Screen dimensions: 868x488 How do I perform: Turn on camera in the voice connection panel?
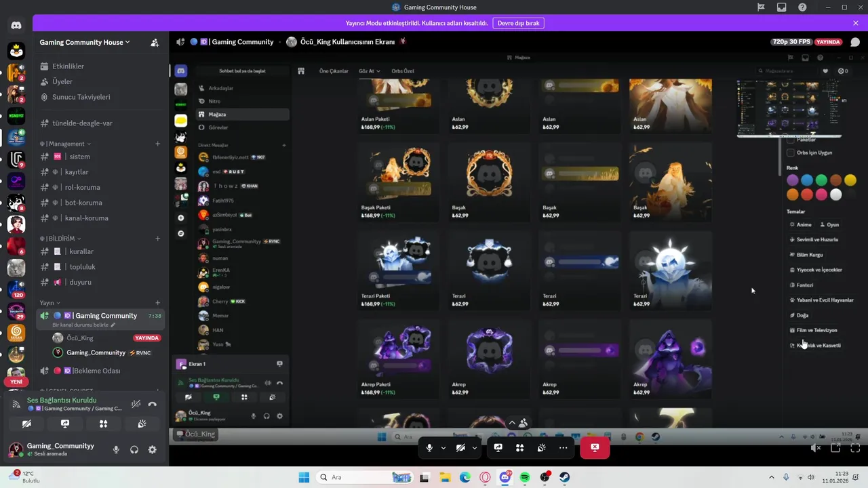[x=26, y=424]
